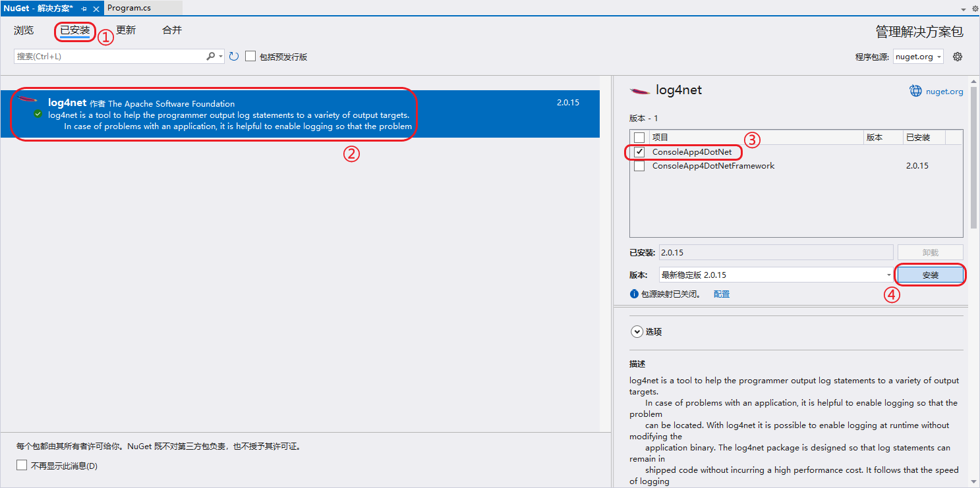This screenshot has height=488, width=980.
Task: Click the green installed checkmark on log4net
Action: point(38,114)
